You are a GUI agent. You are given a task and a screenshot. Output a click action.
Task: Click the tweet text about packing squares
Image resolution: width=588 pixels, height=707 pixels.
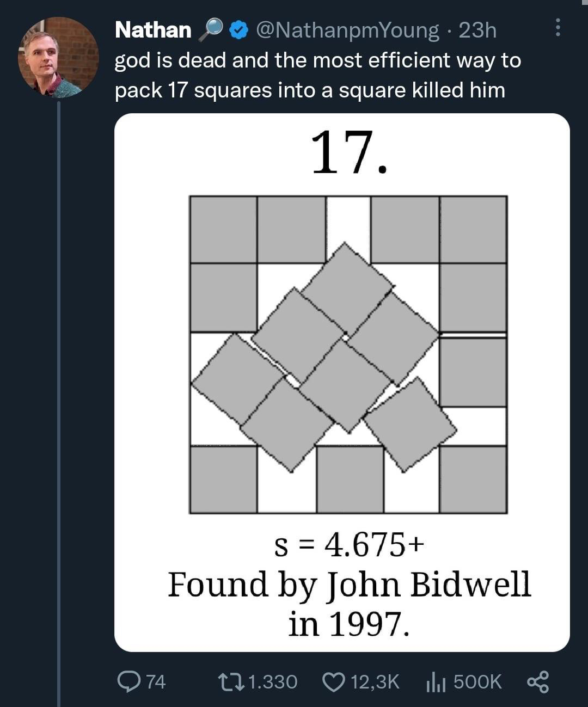(x=317, y=75)
